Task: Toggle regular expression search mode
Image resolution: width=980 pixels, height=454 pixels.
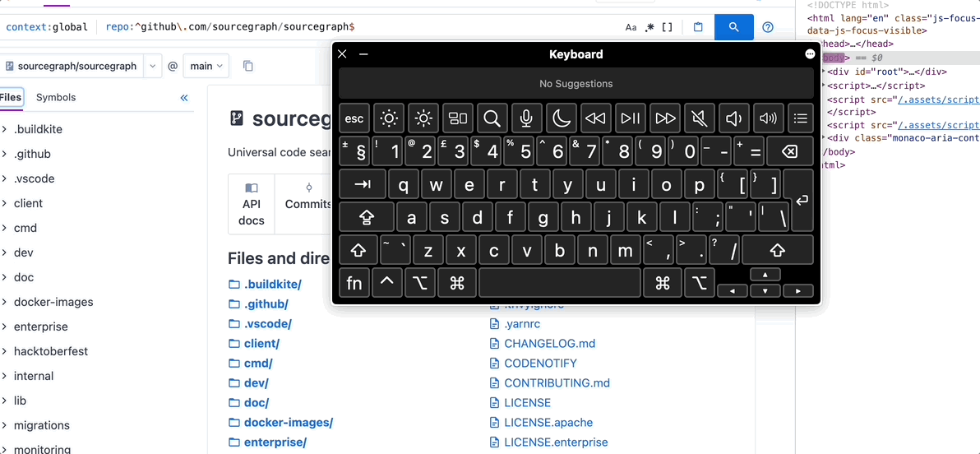Action: click(x=650, y=27)
